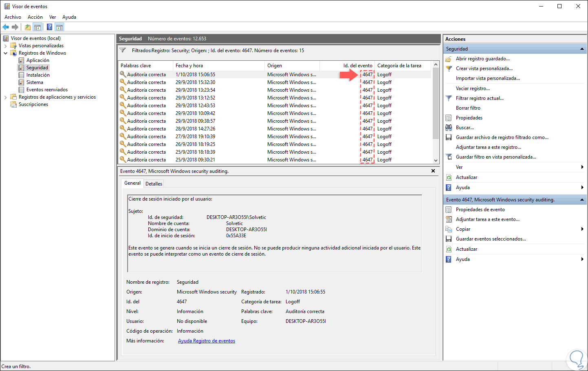Viewport: 588px width, 371px height.
Task: Click Borrar filtro action
Action: pos(468,108)
